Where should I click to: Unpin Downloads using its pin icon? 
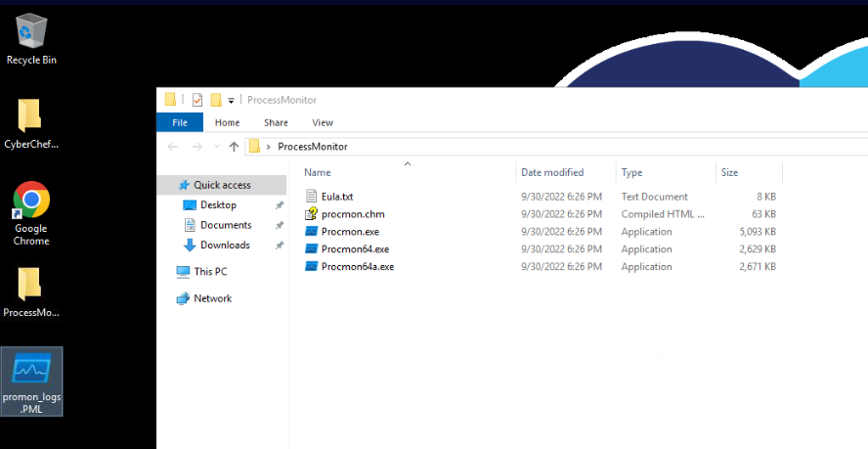click(280, 245)
